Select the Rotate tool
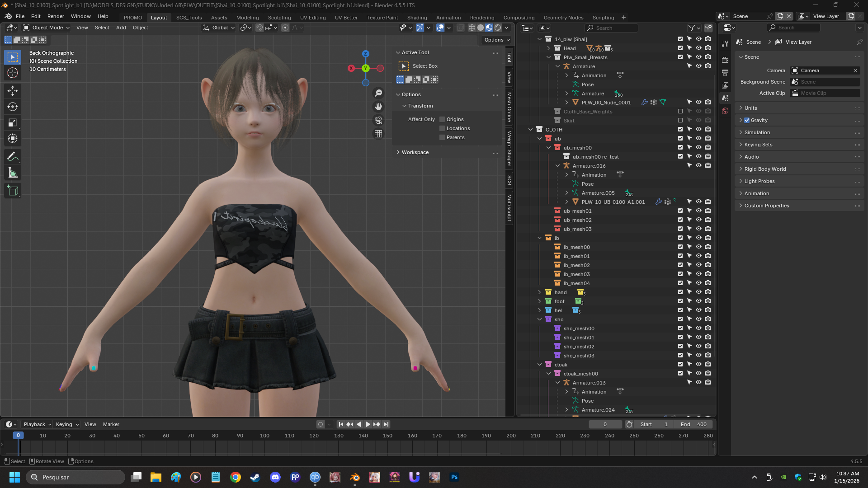868x488 pixels. pyautogui.click(x=13, y=107)
